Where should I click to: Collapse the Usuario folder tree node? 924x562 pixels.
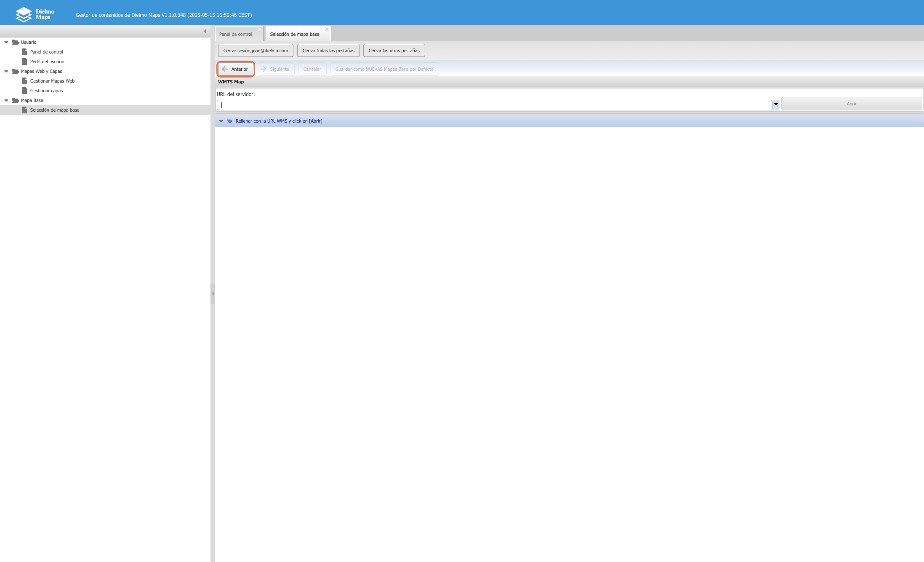click(x=6, y=42)
